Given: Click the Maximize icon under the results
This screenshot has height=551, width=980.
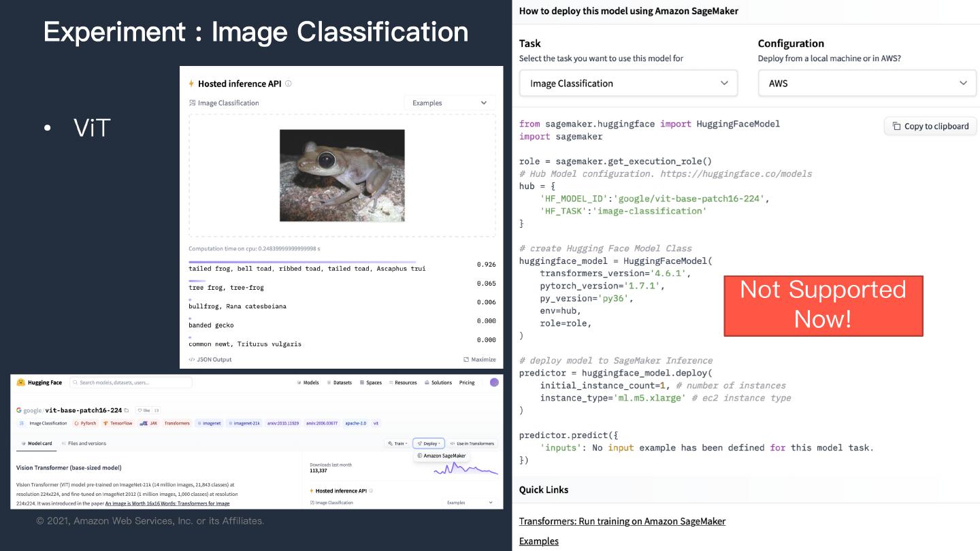Looking at the screenshot, I should pyautogui.click(x=466, y=359).
